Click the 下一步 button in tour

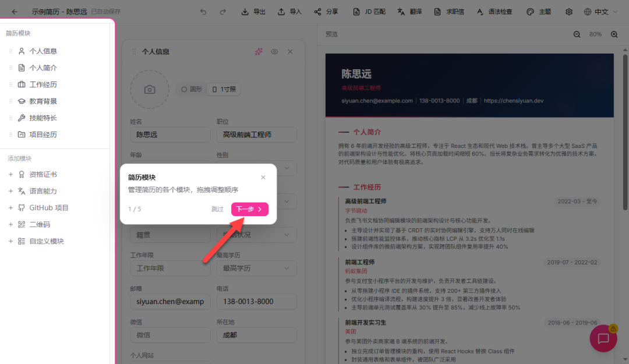pyautogui.click(x=249, y=209)
